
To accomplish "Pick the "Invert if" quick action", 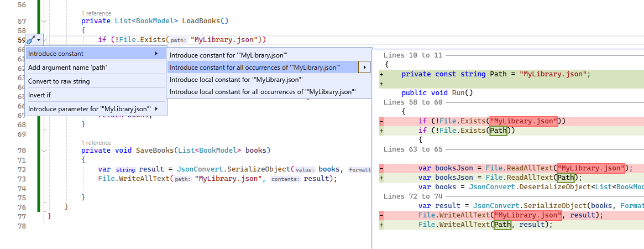I will tap(39, 95).
